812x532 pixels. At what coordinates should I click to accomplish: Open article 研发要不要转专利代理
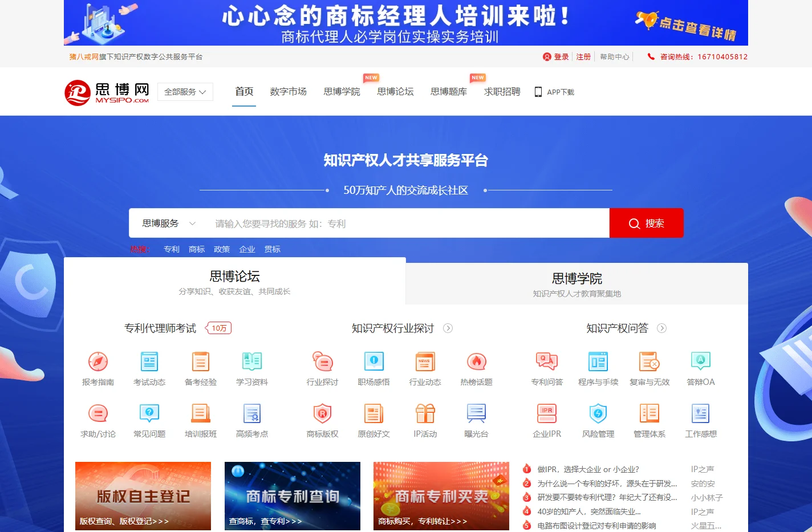[607, 497]
